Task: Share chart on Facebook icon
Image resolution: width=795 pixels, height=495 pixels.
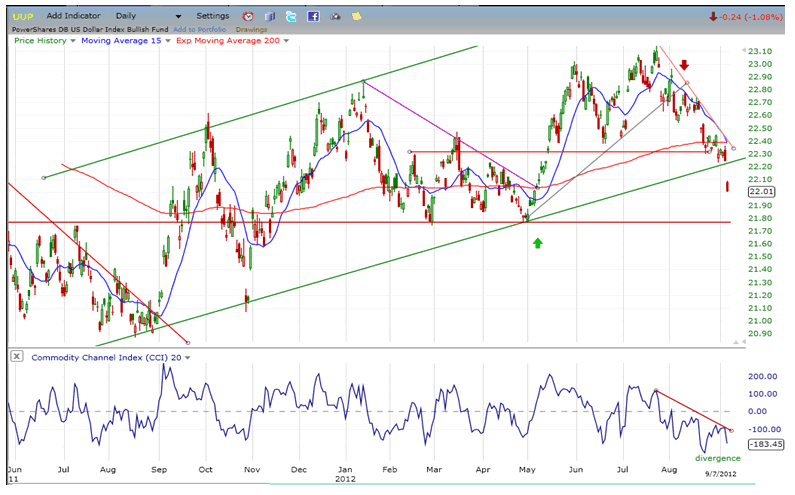Action: click(x=313, y=17)
